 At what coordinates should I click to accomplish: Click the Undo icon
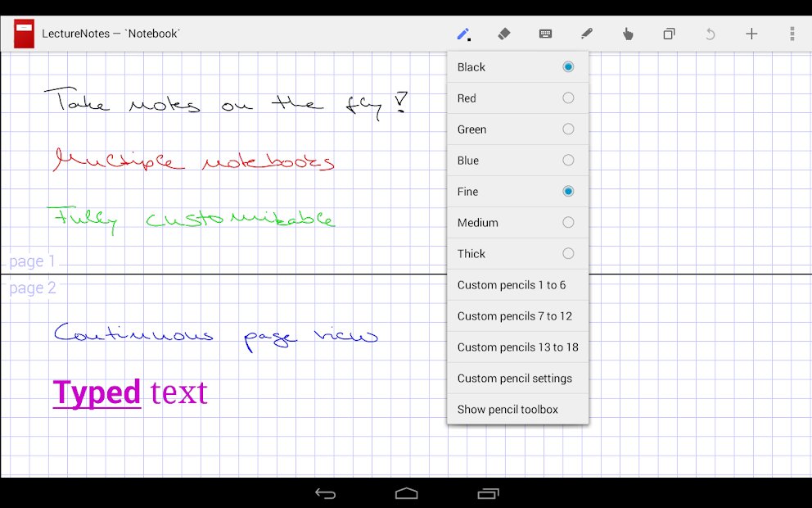[709, 34]
